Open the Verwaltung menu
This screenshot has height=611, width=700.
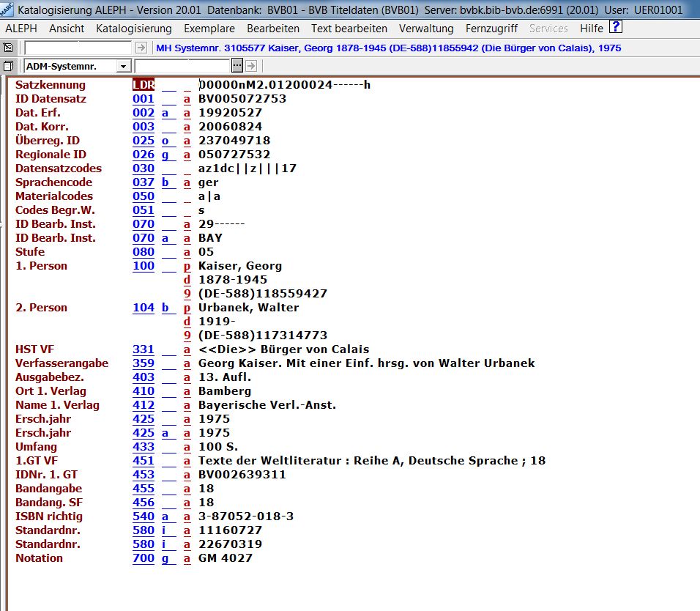click(x=426, y=29)
